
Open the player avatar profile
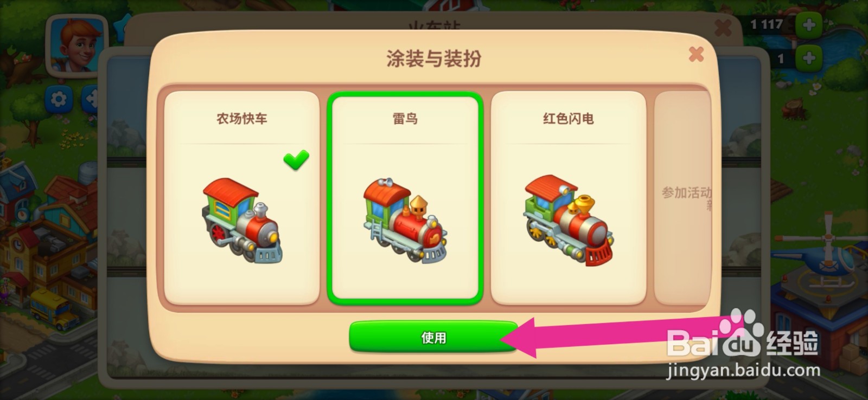(x=77, y=44)
